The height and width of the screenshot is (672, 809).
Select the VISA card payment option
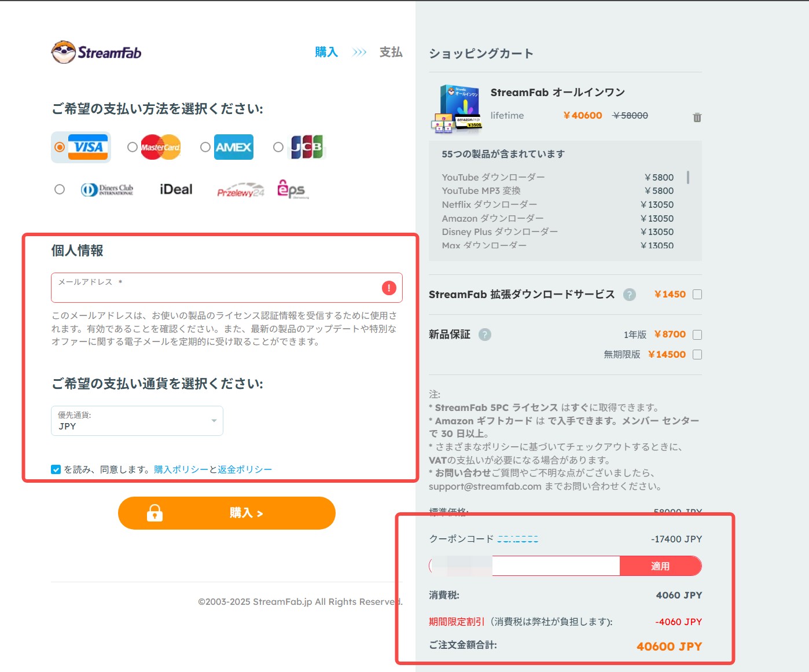point(60,147)
